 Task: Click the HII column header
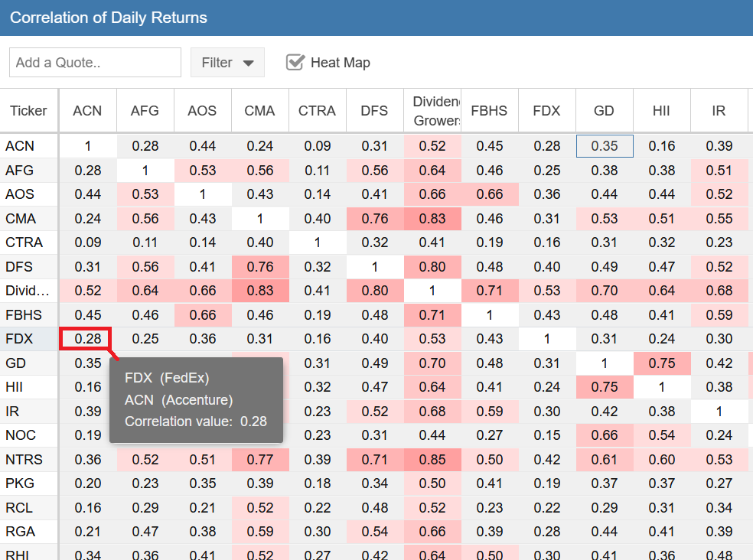coord(661,111)
